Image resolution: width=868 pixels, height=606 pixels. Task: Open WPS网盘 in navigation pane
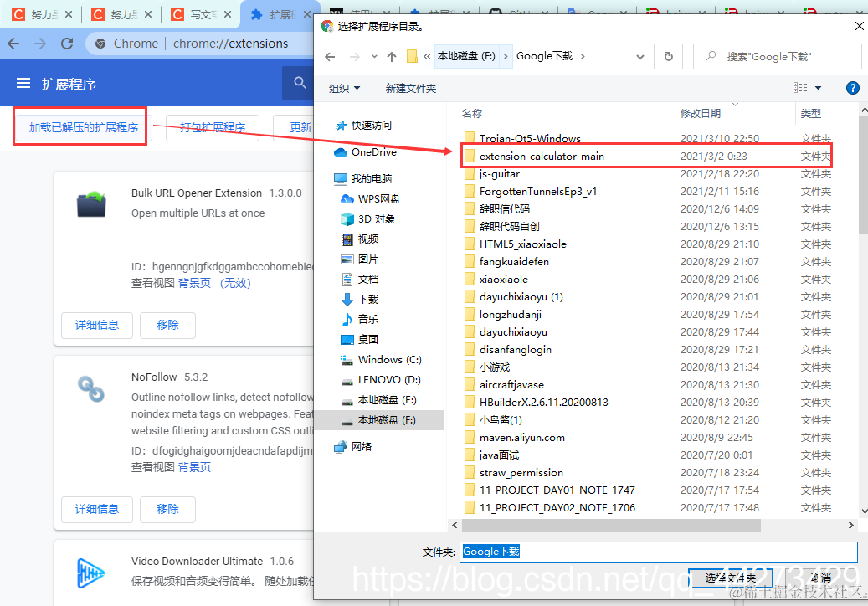(370, 199)
